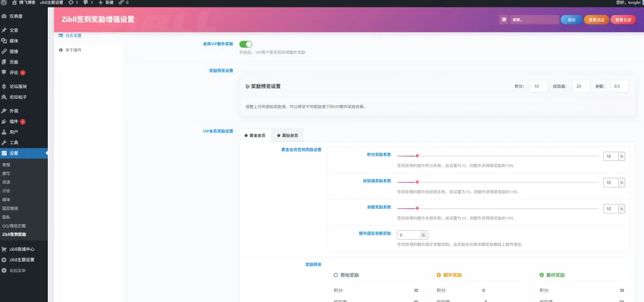Open 阅读 settings submenu
The height and width of the screenshot is (302, 644).
click(x=6, y=182)
